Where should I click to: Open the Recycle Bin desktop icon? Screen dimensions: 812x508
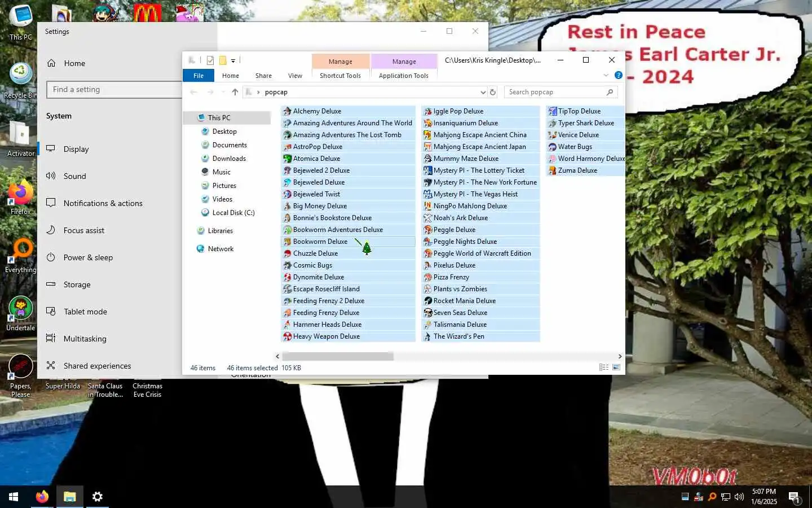pyautogui.click(x=20, y=81)
